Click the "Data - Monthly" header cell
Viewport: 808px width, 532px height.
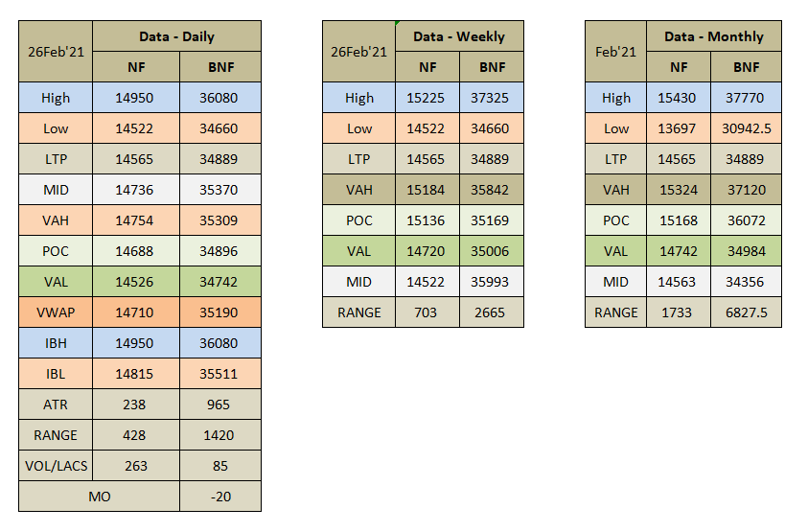(x=713, y=36)
